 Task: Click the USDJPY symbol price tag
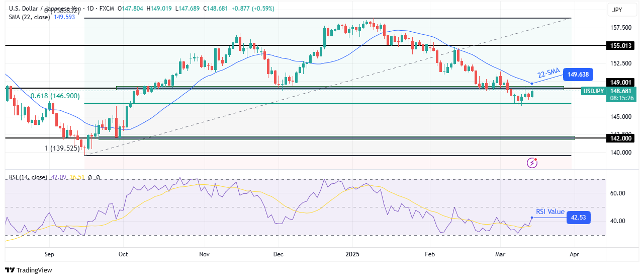pyautogui.click(x=594, y=91)
